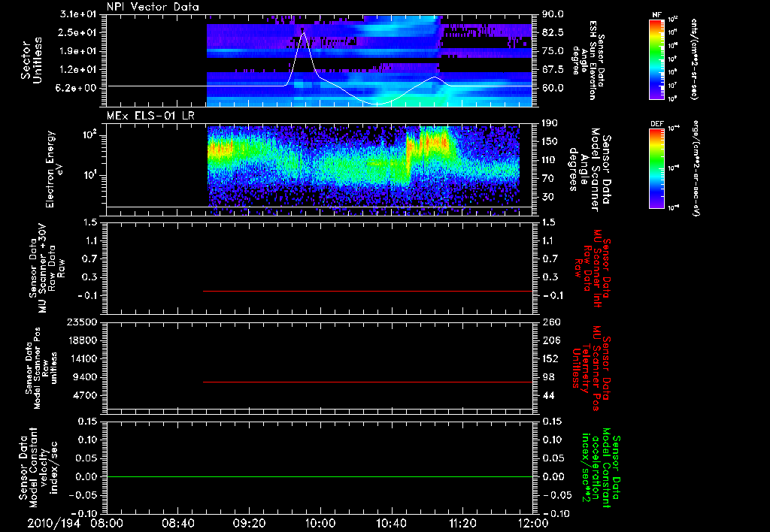This screenshot has height=532, width=770.
Task: Click the red "MU Scanner Pos Telemetry" label
Action: click(x=591, y=368)
